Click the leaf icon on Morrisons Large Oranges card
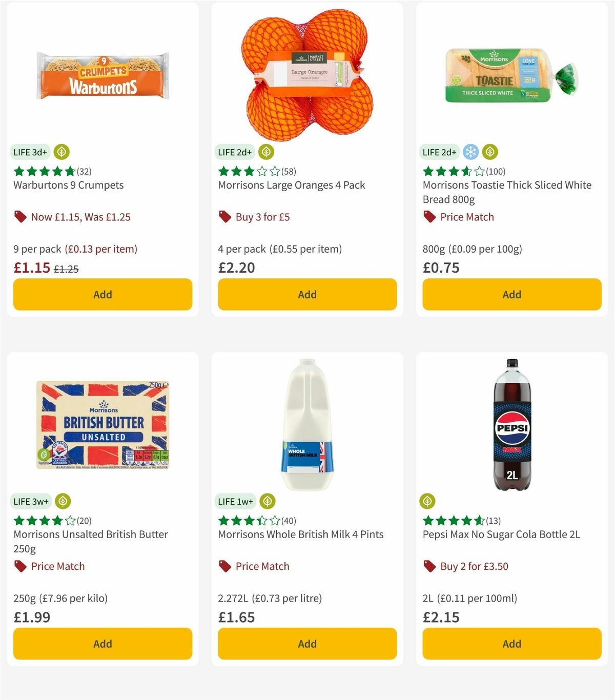Image resolution: width=615 pixels, height=700 pixels. 266,152
